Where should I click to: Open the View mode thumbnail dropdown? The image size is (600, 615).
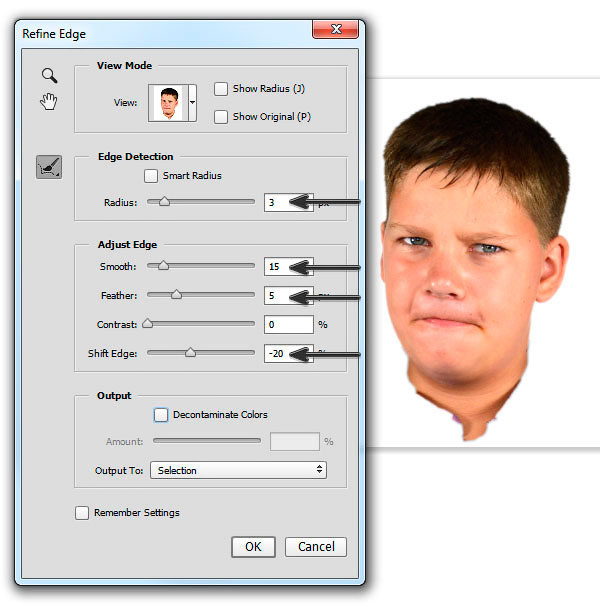[192, 103]
